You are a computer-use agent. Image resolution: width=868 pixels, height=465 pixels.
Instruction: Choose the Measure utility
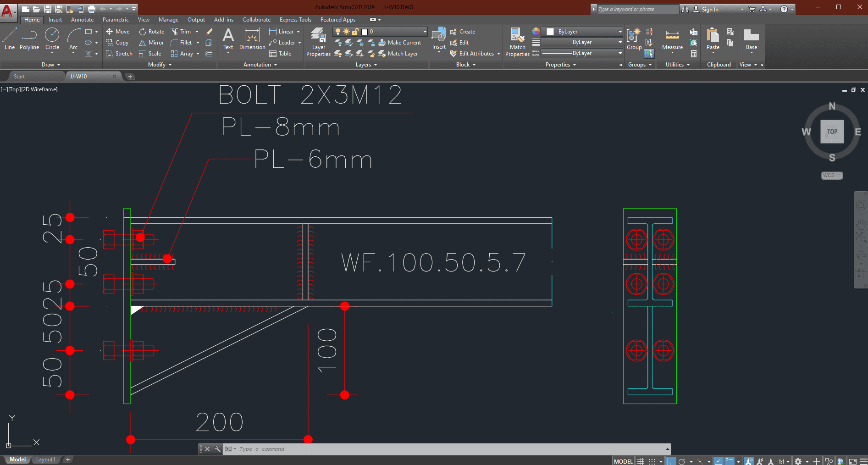point(672,39)
